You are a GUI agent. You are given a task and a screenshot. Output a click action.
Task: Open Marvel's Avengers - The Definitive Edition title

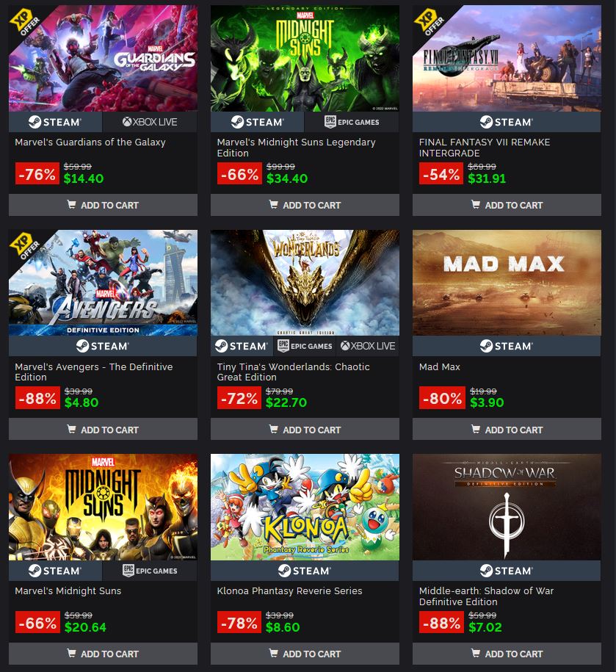94,372
